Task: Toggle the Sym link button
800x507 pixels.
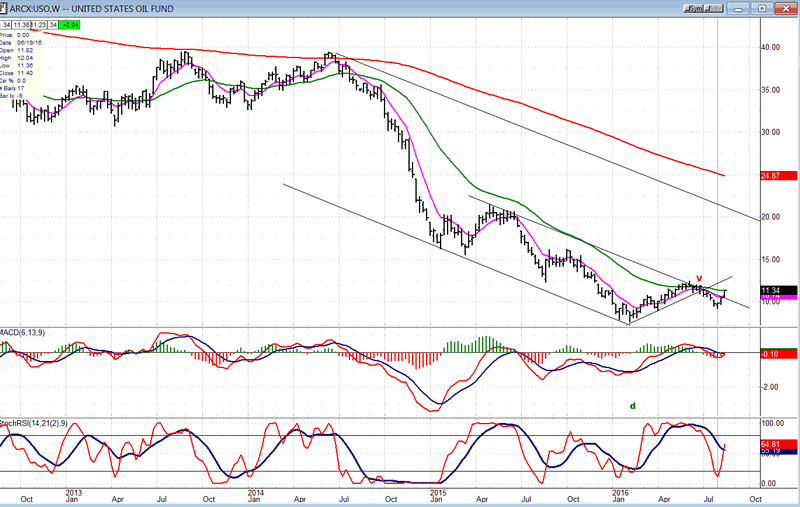Action: tap(693, 9)
